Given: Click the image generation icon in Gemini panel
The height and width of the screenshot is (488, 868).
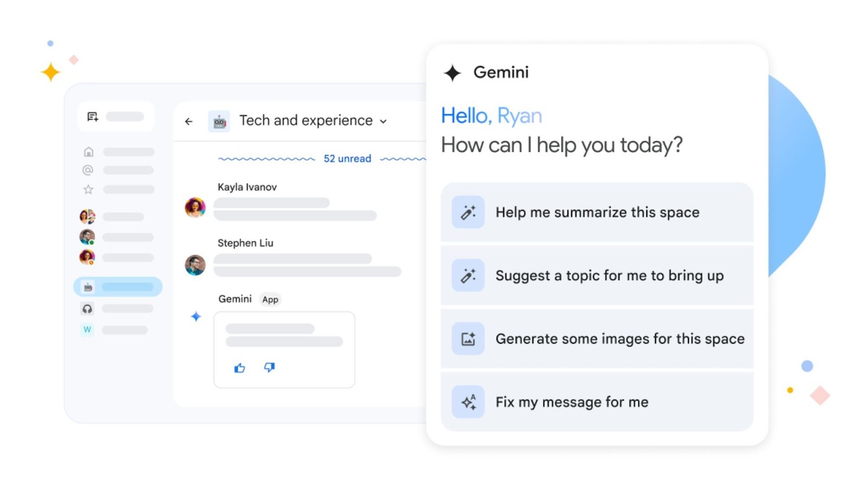Looking at the screenshot, I should [468, 338].
